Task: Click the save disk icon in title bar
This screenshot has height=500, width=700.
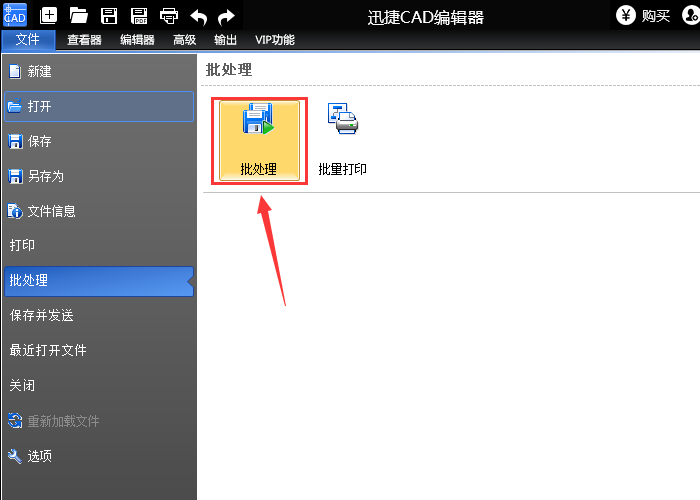Action: click(109, 15)
